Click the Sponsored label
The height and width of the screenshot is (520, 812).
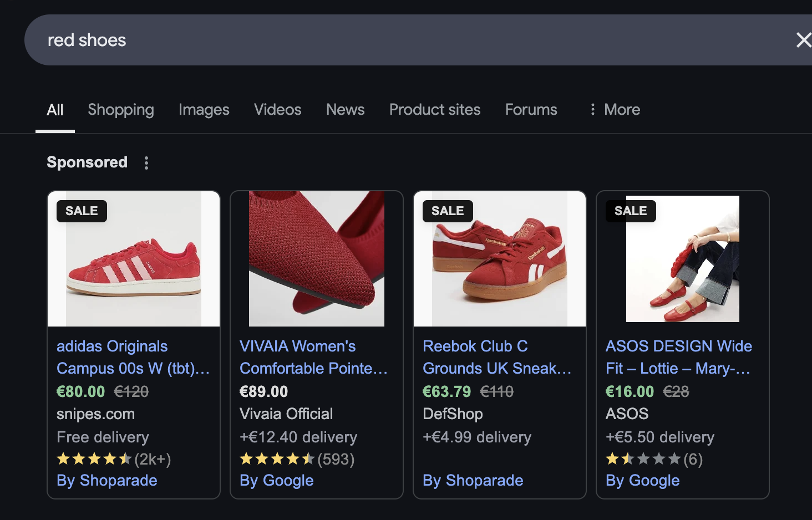point(87,162)
